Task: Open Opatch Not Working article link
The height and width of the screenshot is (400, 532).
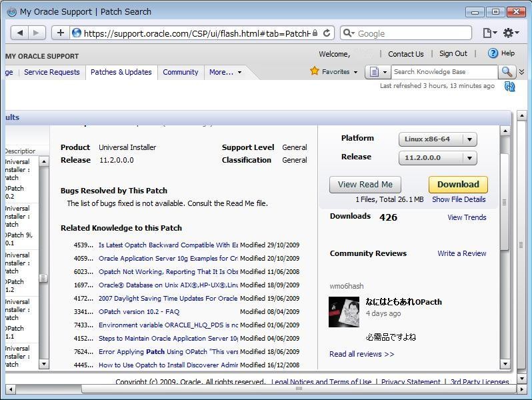Action: tap(168, 272)
